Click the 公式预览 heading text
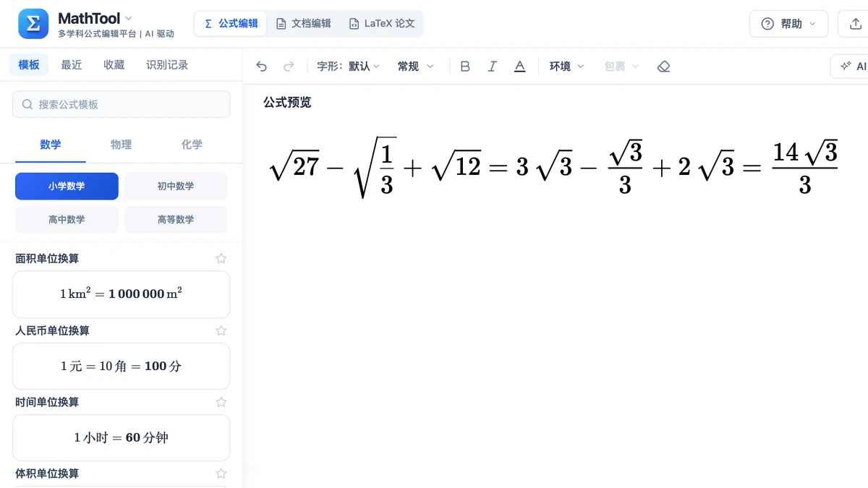The width and height of the screenshot is (868, 488). (287, 103)
